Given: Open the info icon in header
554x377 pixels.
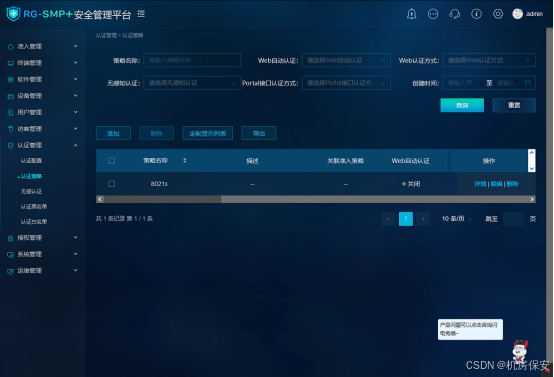Looking at the screenshot, I should (x=476, y=14).
